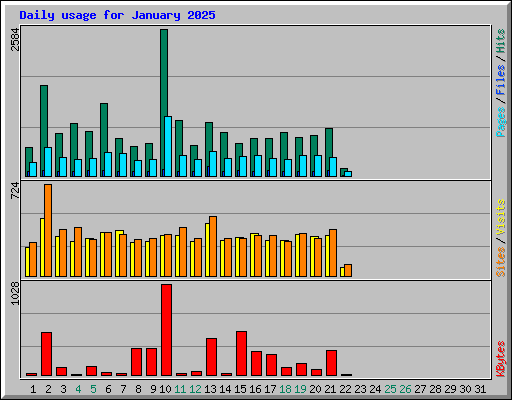The height and width of the screenshot is (400, 512).
Task: Click the 'Daily usage for January 2025' title
Action: 117,15
